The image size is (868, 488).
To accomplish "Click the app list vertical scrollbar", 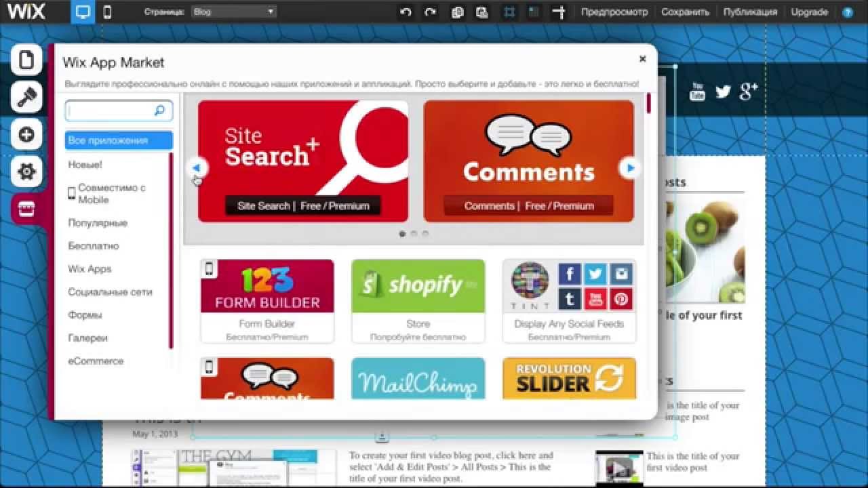I will pyautogui.click(x=648, y=103).
